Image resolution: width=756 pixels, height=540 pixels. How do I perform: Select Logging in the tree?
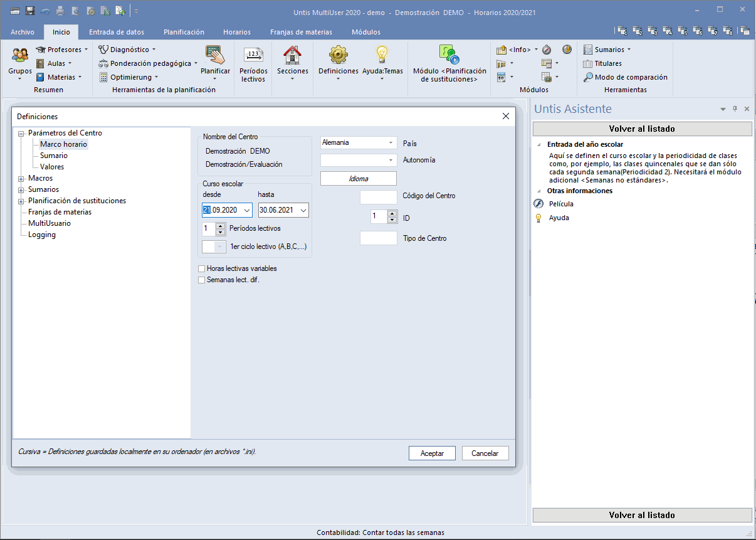pyautogui.click(x=42, y=235)
